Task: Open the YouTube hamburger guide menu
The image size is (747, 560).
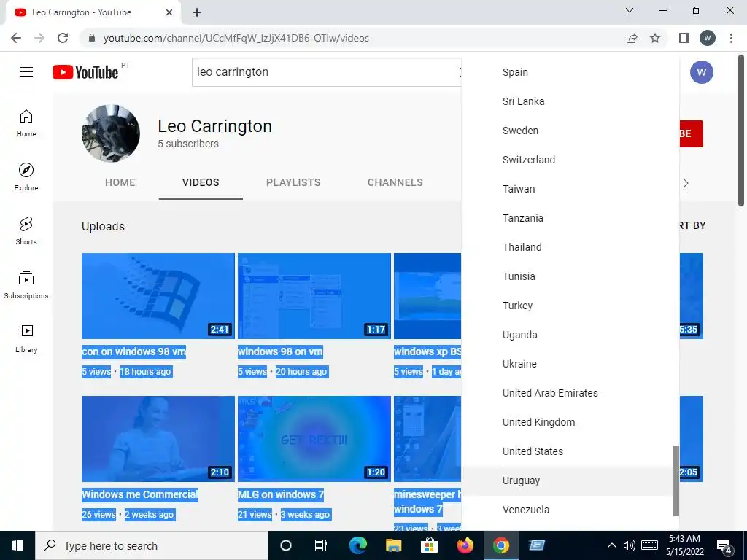Action: (26, 72)
